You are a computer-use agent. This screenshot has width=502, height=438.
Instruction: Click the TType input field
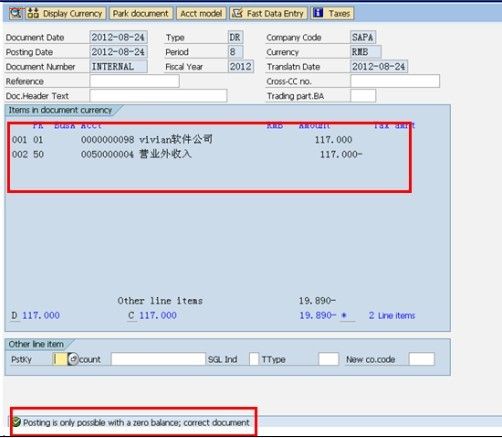[329, 359]
